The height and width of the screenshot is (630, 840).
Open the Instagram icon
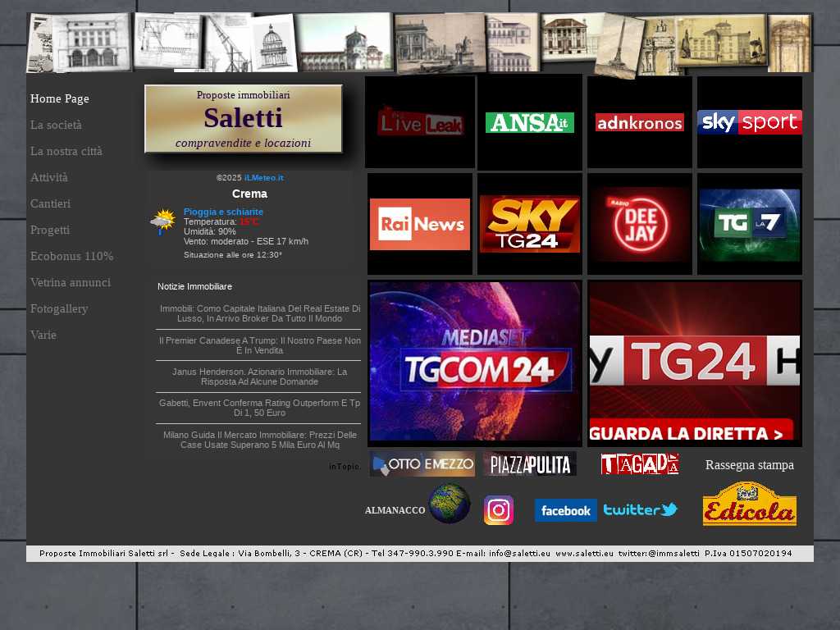pos(499,510)
